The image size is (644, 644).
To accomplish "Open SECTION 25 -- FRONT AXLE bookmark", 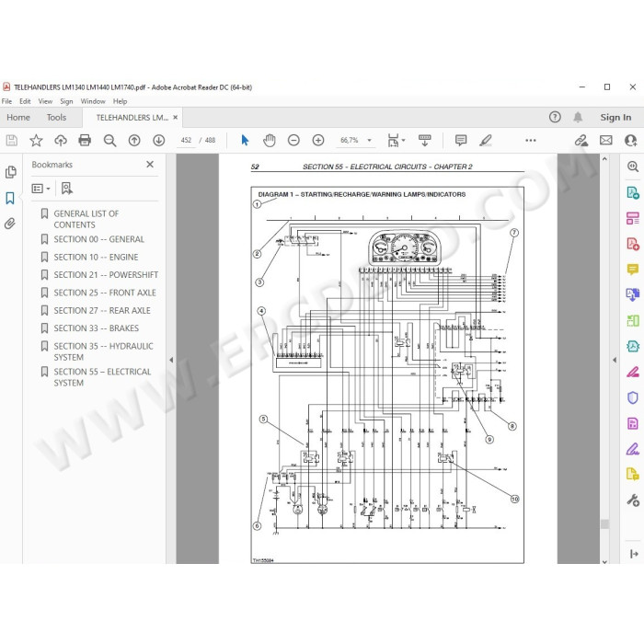I will [105, 293].
